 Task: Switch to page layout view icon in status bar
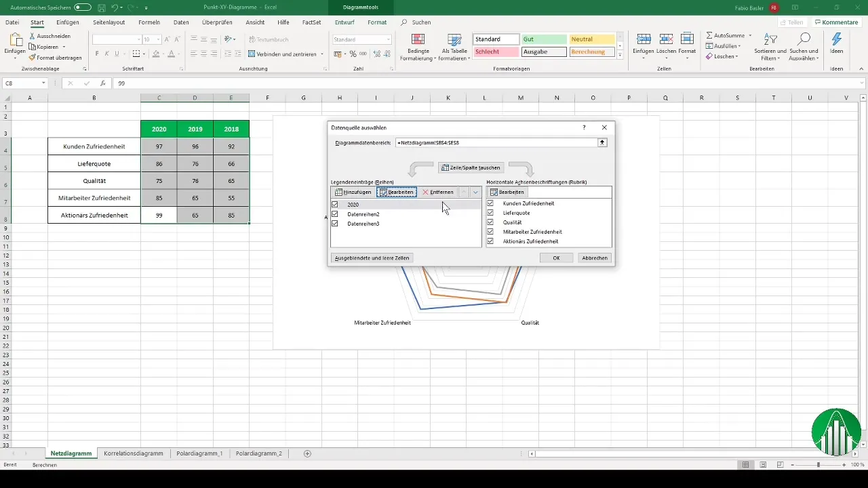pos(764,465)
